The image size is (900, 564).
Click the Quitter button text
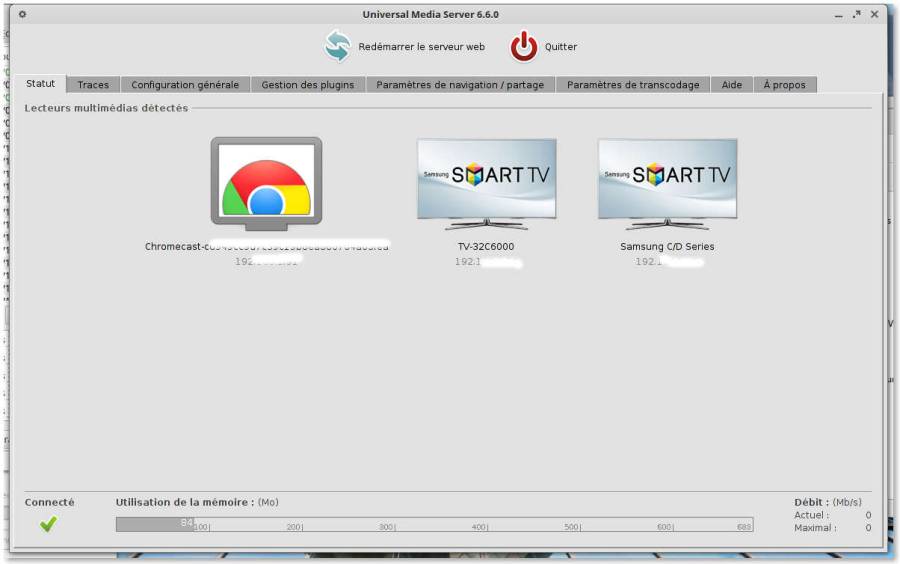561,47
